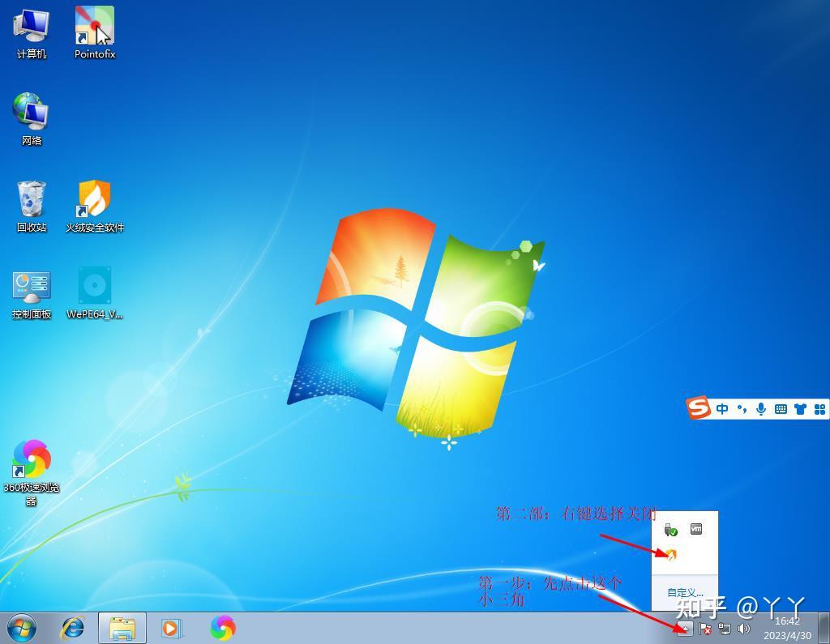Select the 网络 desktop icon
The width and height of the screenshot is (830, 644).
point(32,120)
